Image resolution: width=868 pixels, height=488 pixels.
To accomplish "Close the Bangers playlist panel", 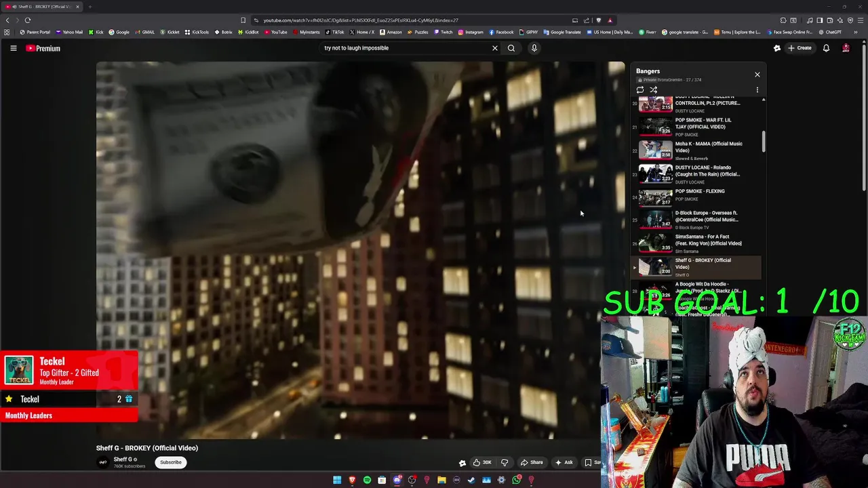I will pyautogui.click(x=757, y=75).
